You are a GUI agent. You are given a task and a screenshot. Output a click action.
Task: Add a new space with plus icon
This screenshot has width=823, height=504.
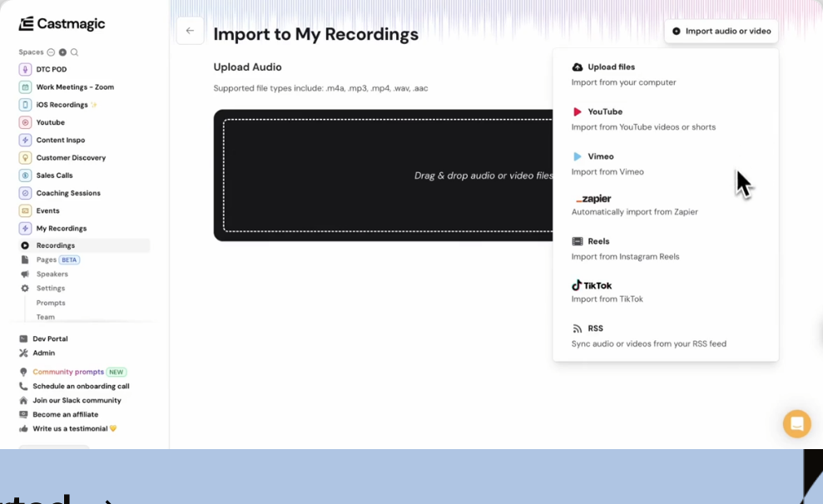[x=62, y=52]
